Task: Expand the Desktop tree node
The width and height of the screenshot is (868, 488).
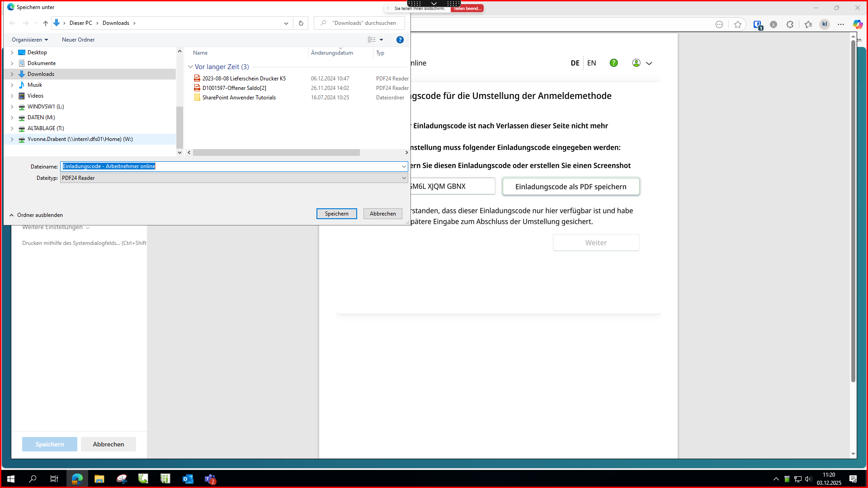Action: tap(12, 52)
